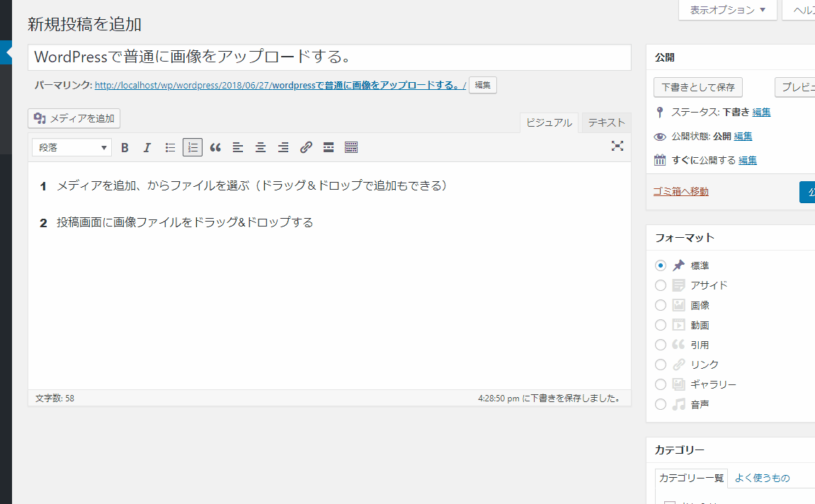This screenshot has width=815, height=504.
Task: Insert the Read More tag
Action: point(329,147)
